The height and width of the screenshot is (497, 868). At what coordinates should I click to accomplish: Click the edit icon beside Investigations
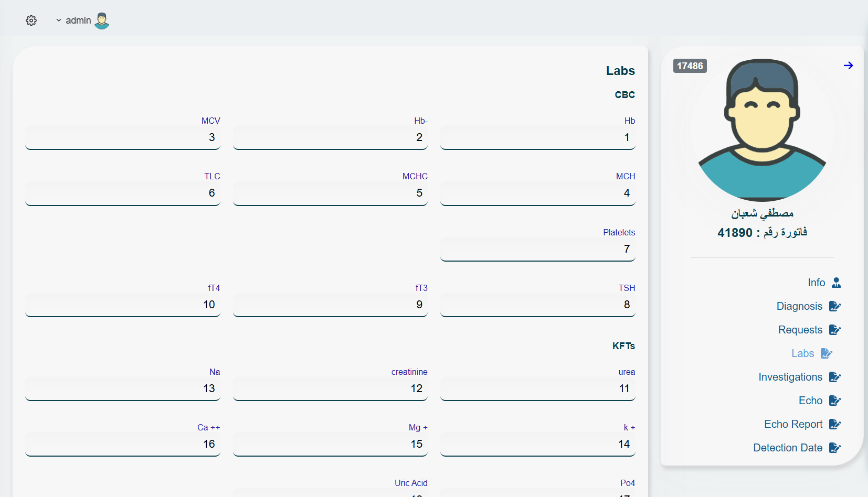coord(834,377)
